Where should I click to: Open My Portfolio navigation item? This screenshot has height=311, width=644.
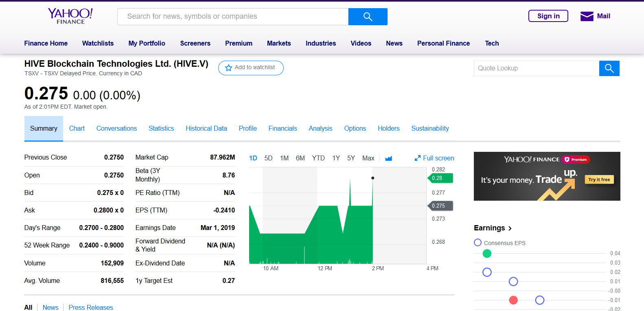pos(147,43)
